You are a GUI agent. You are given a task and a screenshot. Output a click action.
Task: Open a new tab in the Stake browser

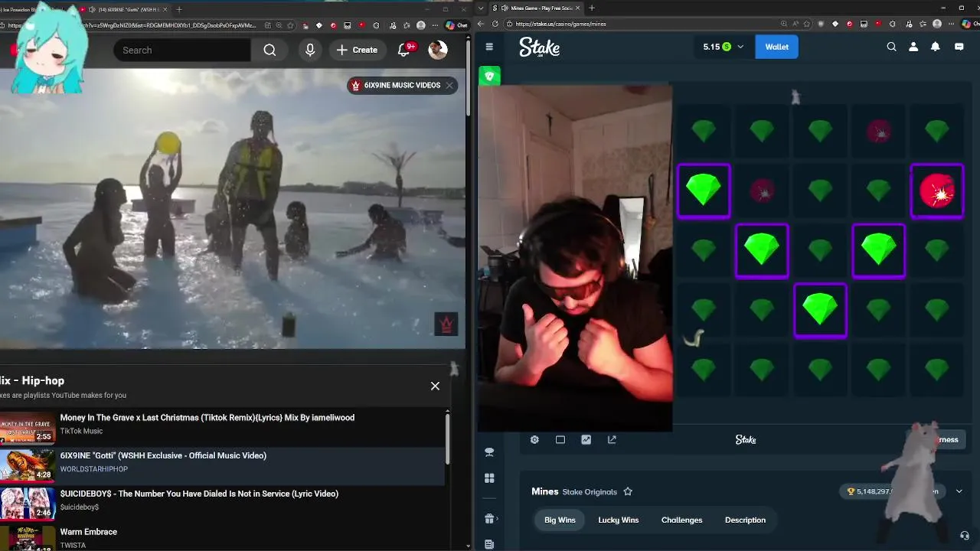tap(592, 8)
